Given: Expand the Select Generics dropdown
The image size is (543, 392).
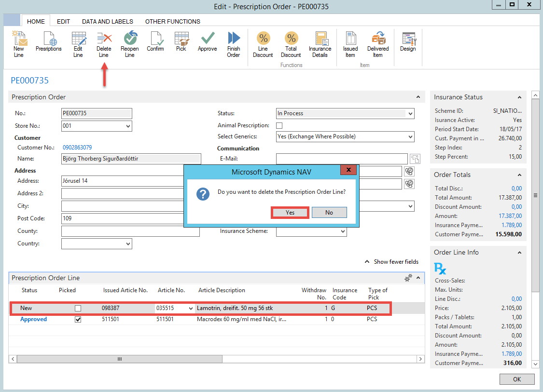Looking at the screenshot, I should tap(410, 137).
